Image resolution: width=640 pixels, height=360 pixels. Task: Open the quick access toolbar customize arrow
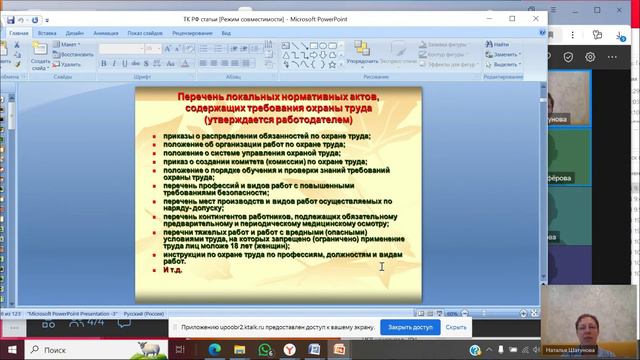[47, 20]
